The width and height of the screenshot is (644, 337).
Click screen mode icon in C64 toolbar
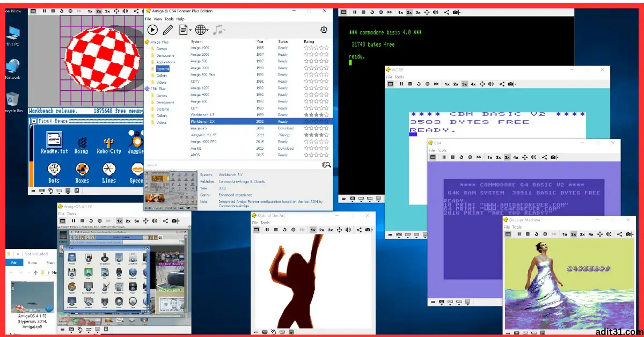434,157
